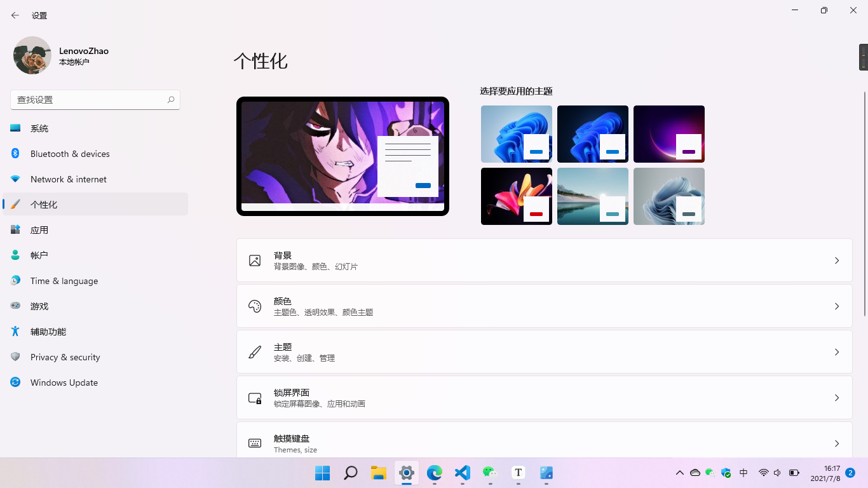Open the 系统 settings category
868x488 pixels.
point(95,128)
